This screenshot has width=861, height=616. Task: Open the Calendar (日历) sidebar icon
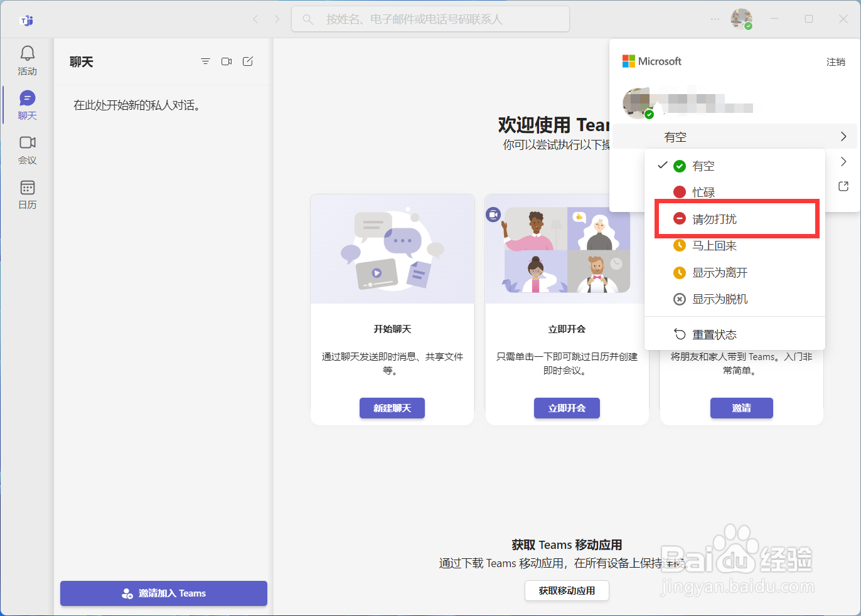pyautogui.click(x=27, y=194)
